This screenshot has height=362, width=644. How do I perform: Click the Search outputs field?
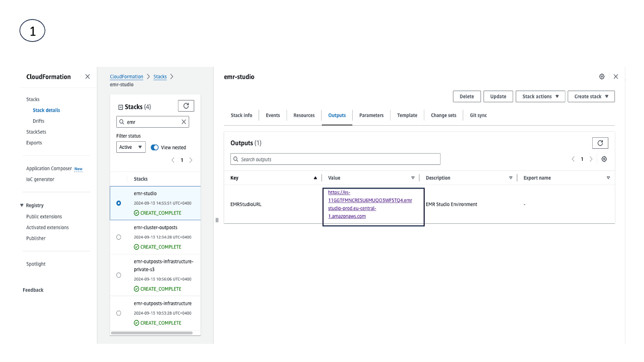[x=335, y=159]
